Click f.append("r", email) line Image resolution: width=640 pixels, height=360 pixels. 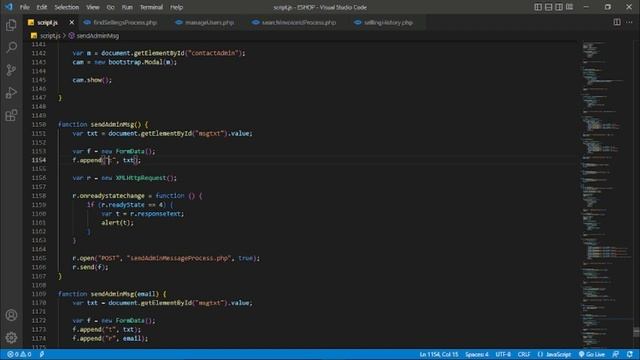coord(110,338)
